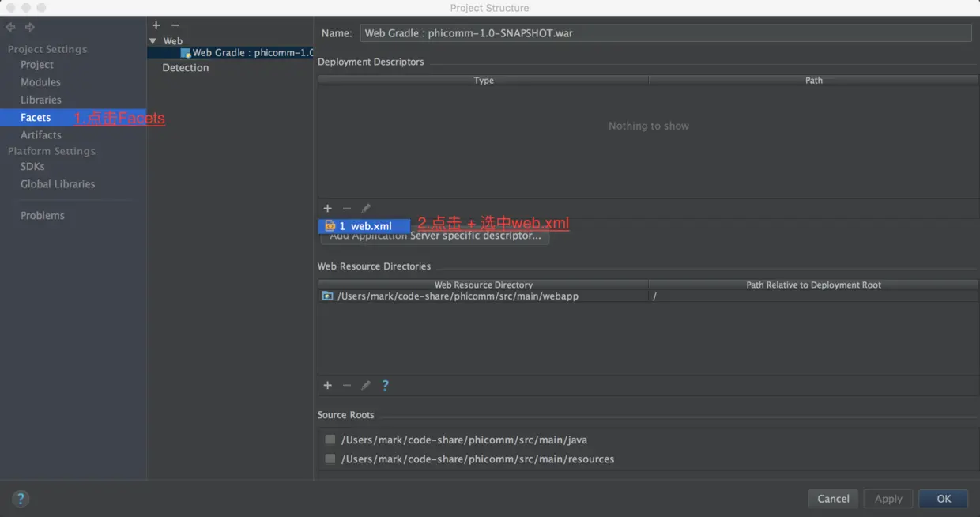This screenshot has width=980, height=517.
Task: Click Path Relative to Deployment Root header
Action: [x=813, y=285]
